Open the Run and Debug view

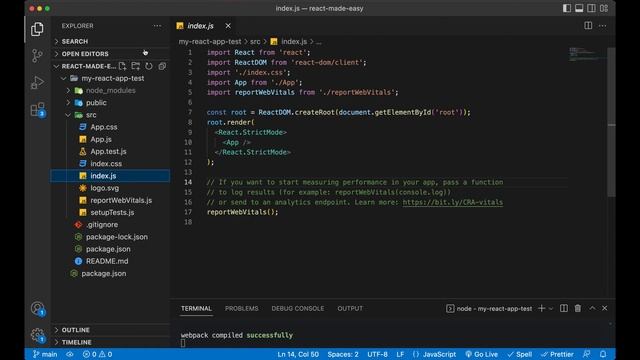coord(37,82)
